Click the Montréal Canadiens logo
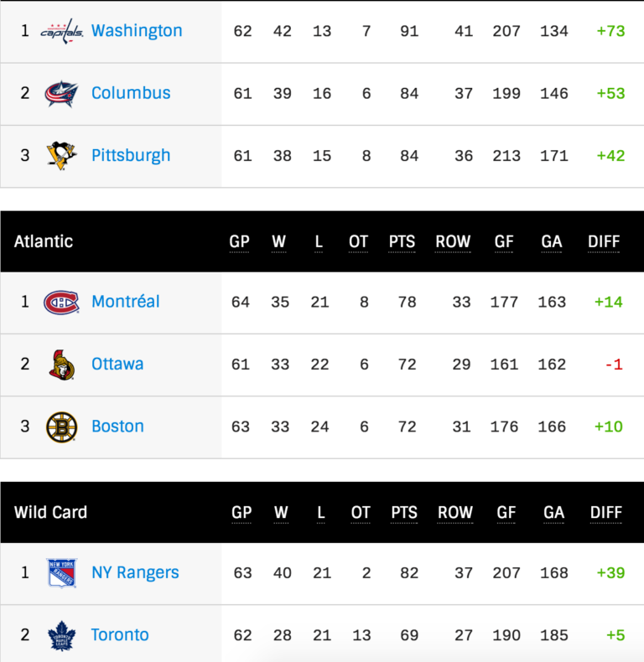This screenshot has height=662, width=644. coord(61,302)
